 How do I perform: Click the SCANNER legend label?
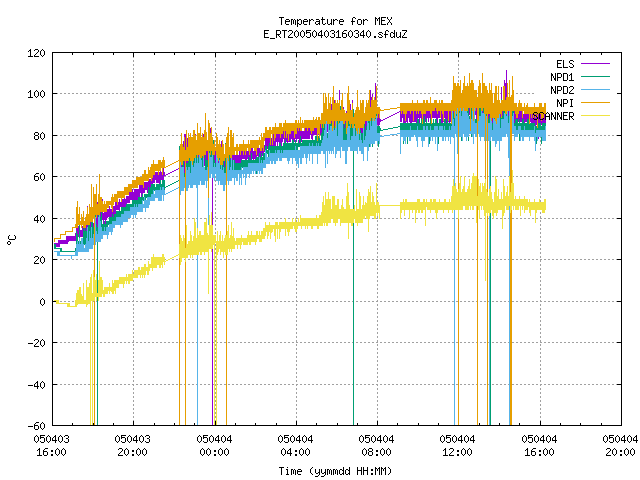pyautogui.click(x=553, y=116)
